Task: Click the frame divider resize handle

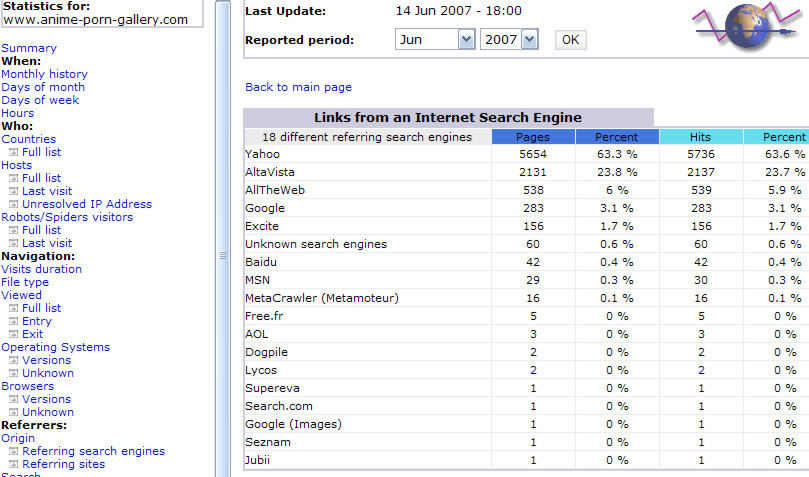Action: 223,257
